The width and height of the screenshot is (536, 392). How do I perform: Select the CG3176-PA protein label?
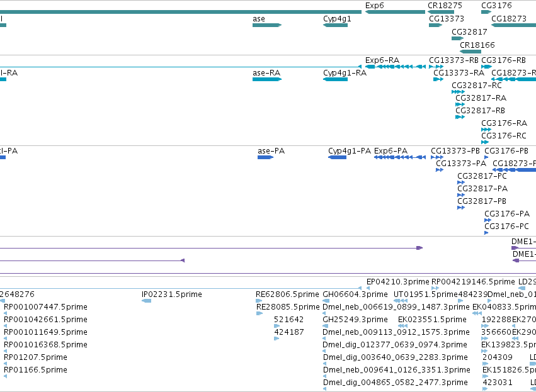(x=507, y=214)
